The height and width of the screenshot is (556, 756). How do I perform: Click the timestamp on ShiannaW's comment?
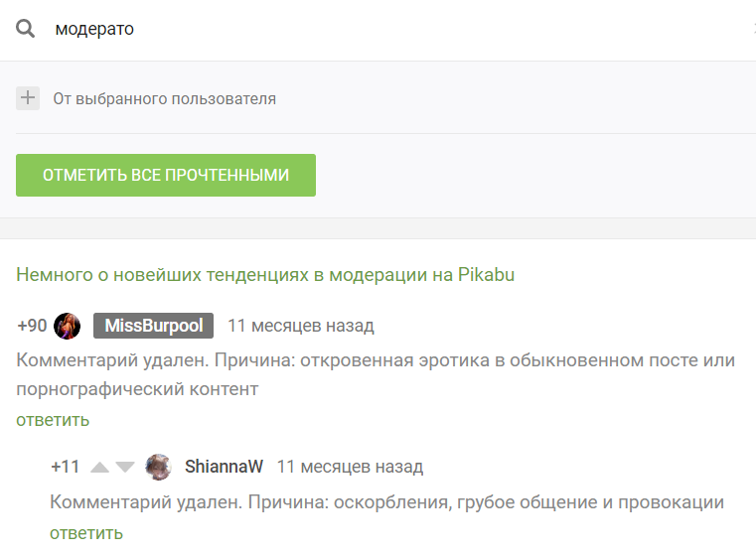(350, 467)
